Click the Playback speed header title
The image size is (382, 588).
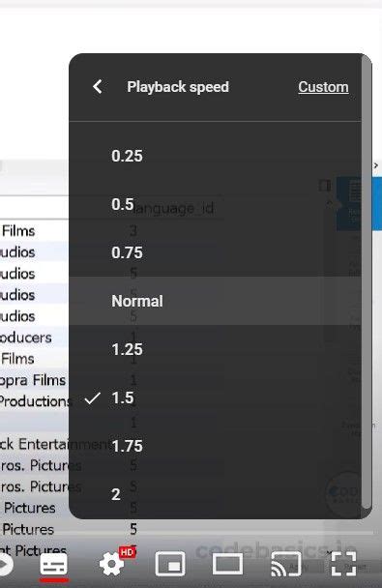[x=178, y=87]
